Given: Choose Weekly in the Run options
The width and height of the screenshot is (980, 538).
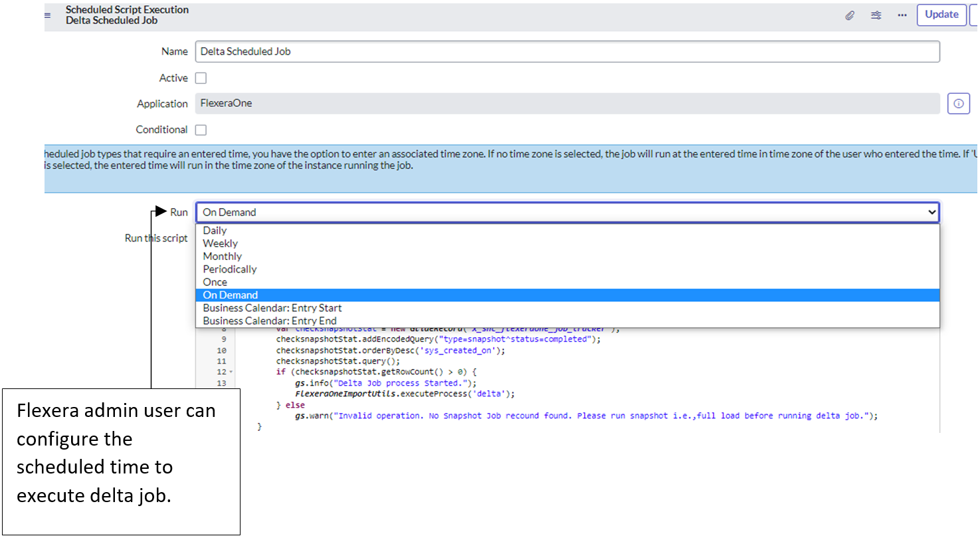Looking at the screenshot, I should (220, 243).
